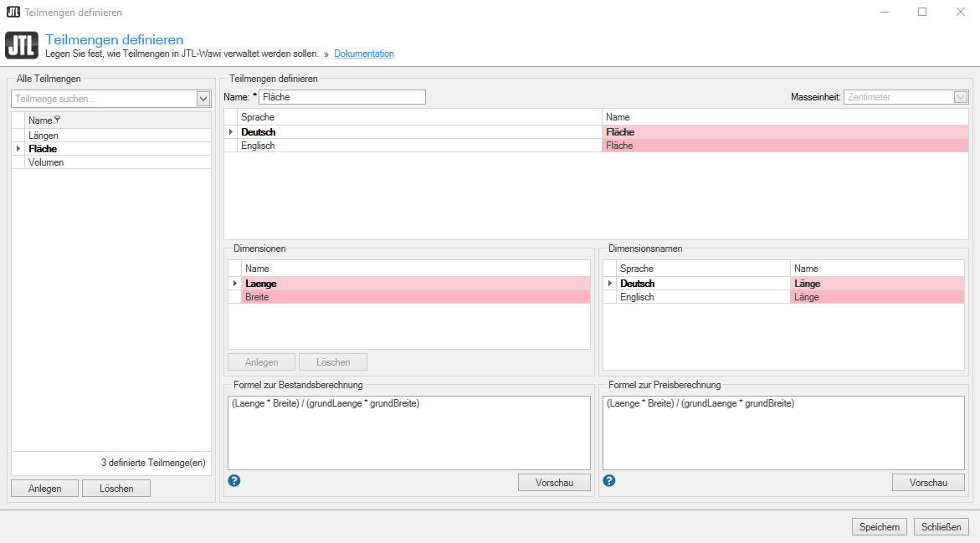Click Löschen below the Alle Teilmengen list
The height and width of the screenshot is (543, 980).
(116, 489)
